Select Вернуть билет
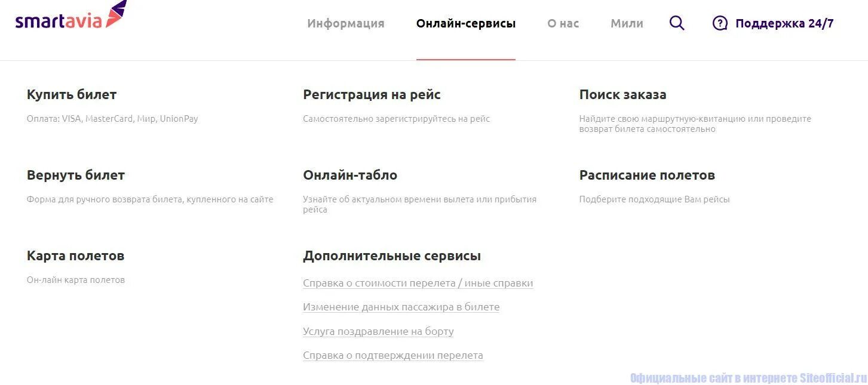Viewport: 868px width, 385px height. coord(76,175)
